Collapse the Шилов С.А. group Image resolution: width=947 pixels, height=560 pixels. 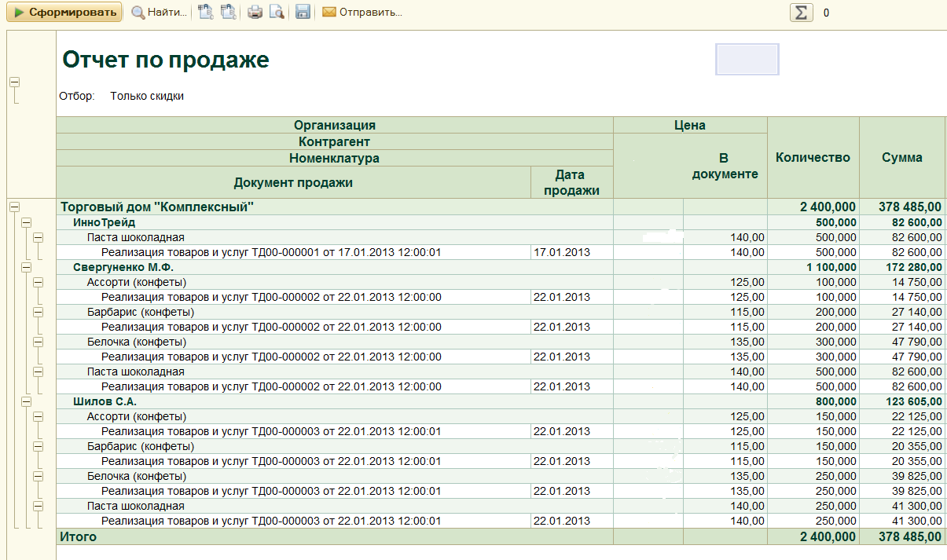[x=26, y=401]
